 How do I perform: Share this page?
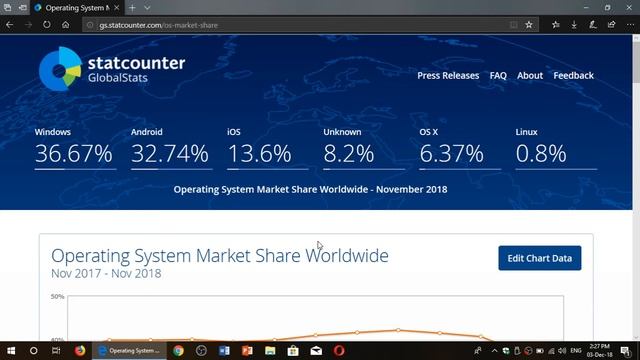(611, 25)
